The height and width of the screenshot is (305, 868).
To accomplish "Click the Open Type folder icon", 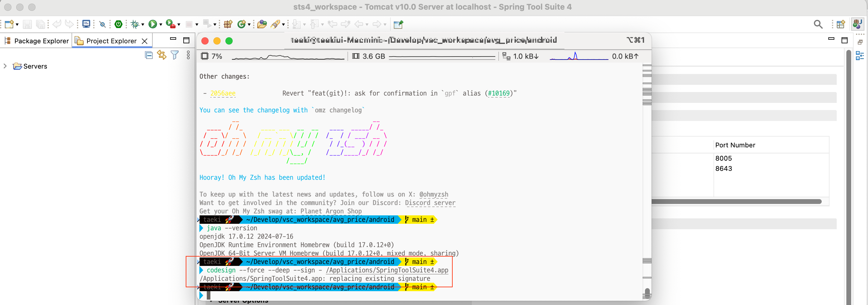I will pyautogui.click(x=262, y=24).
